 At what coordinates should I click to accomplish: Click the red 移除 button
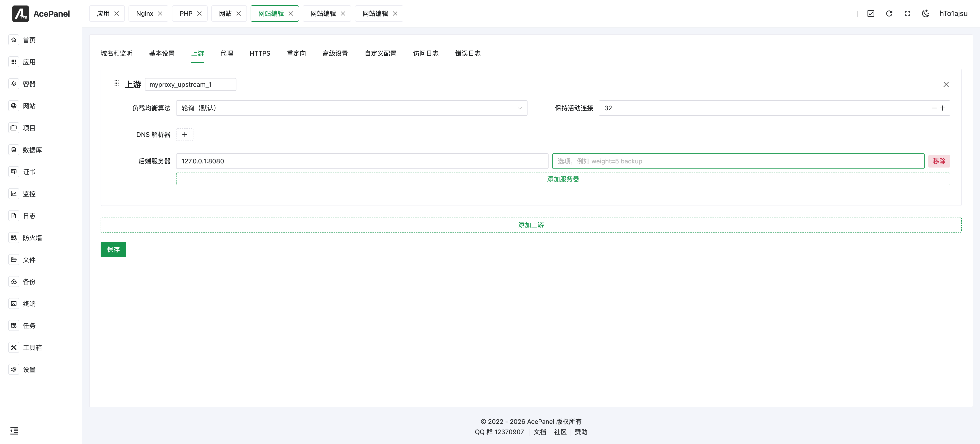(x=939, y=161)
